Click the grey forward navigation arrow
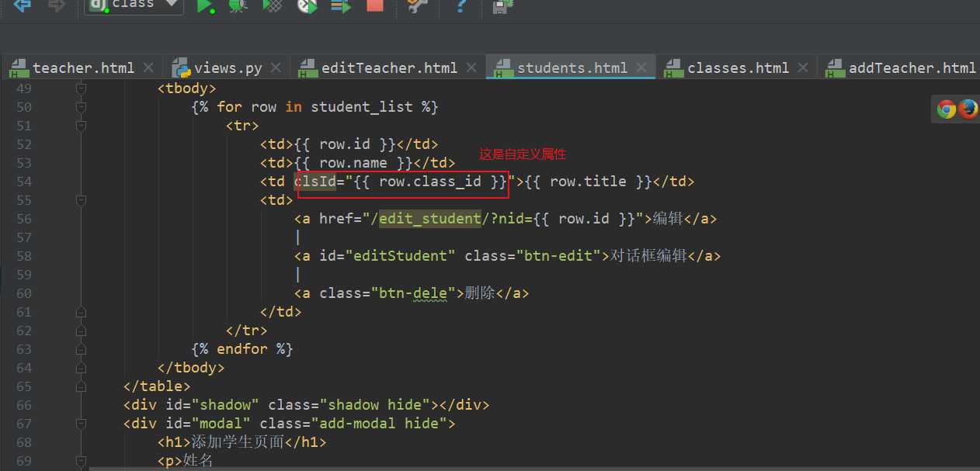980x471 pixels. (57, 5)
